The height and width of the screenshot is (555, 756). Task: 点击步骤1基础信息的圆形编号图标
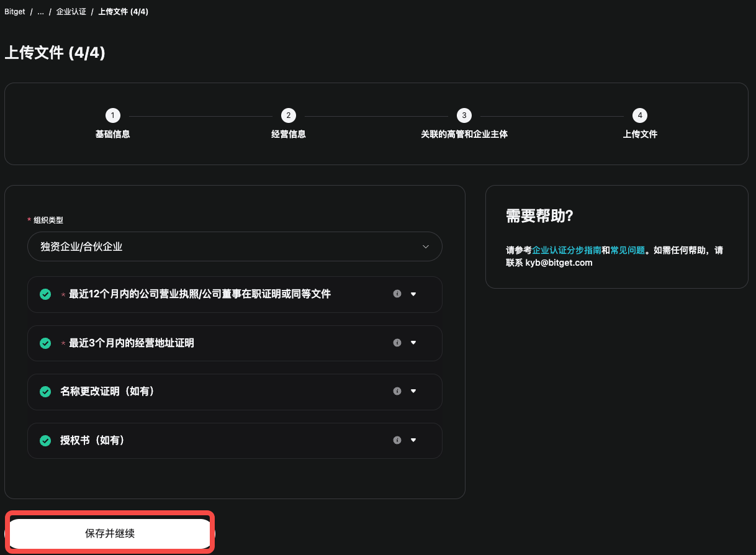tap(112, 115)
